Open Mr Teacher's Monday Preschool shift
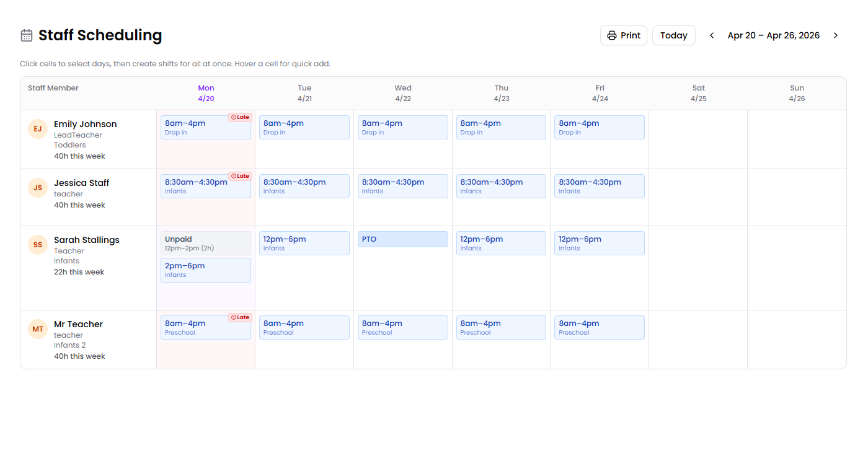The width and height of the screenshot is (868, 453). coord(206,327)
